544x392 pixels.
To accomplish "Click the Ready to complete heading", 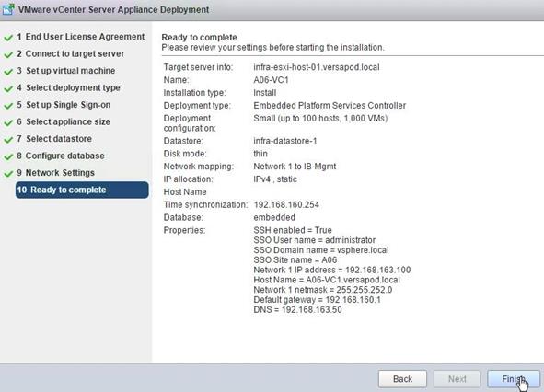I will pyautogui.click(x=199, y=37).
